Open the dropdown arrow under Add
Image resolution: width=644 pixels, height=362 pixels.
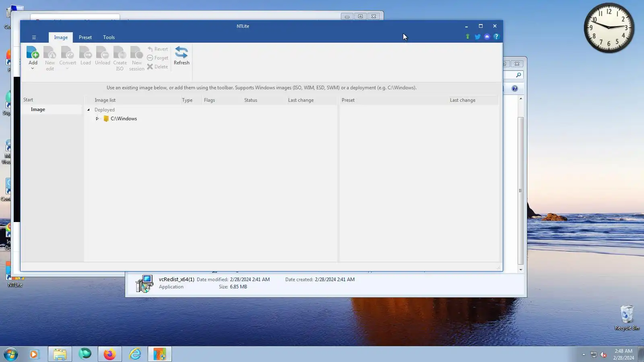coord(33,68)
